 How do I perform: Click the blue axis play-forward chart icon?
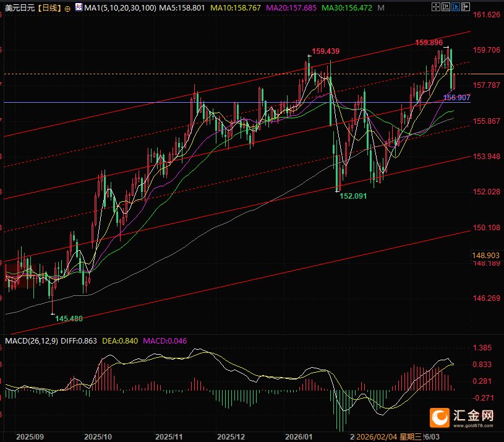456,7
